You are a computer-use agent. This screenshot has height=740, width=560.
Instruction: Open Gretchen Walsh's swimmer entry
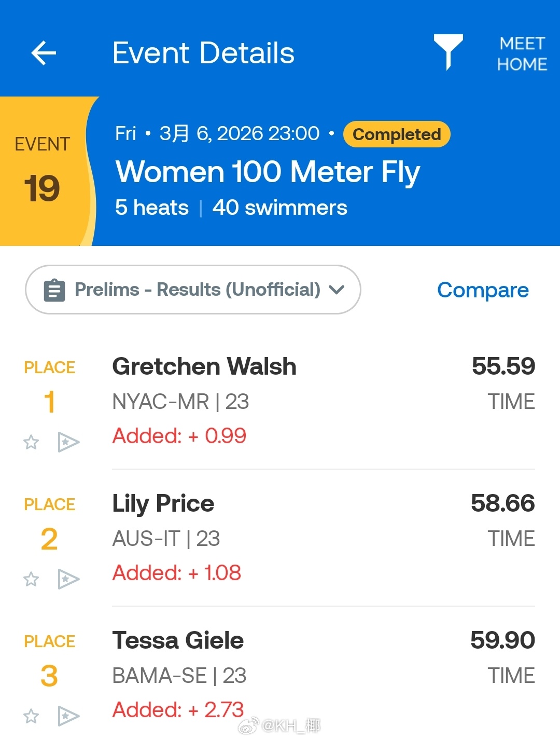(x=204, y=367)
